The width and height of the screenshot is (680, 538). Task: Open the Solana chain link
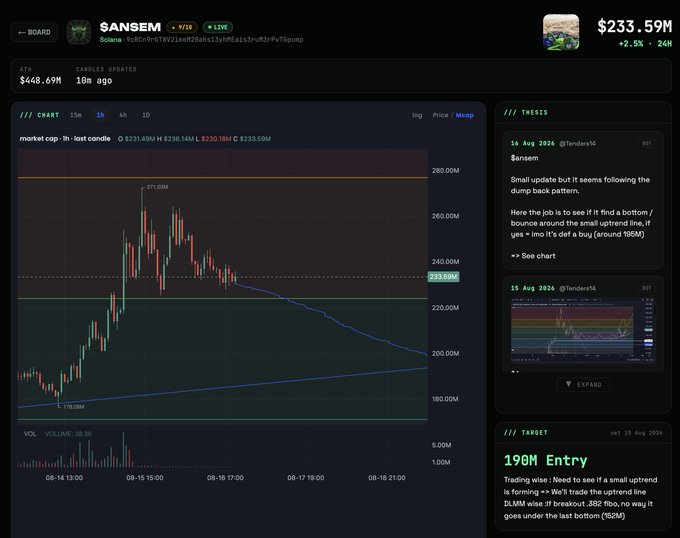click(110, 40)
